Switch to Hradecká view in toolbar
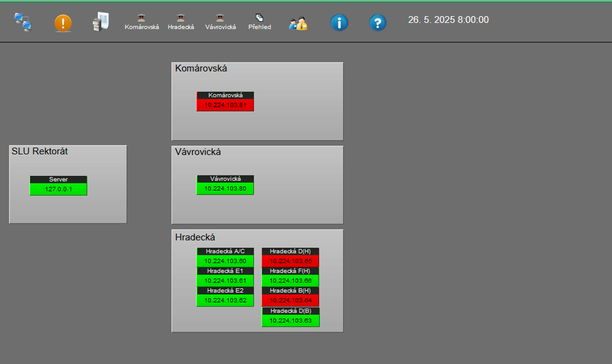612x364 pixels. coord(181,22)
